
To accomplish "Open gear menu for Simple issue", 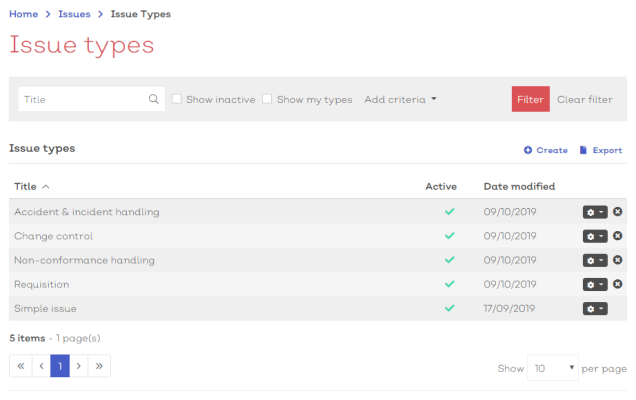I will pos(595,309).
